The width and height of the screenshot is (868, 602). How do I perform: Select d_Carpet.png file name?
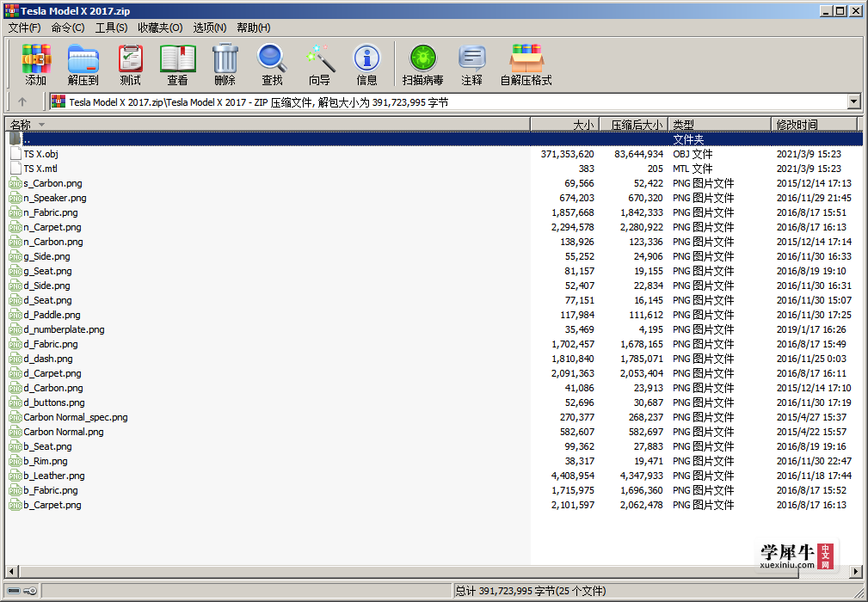52,373
